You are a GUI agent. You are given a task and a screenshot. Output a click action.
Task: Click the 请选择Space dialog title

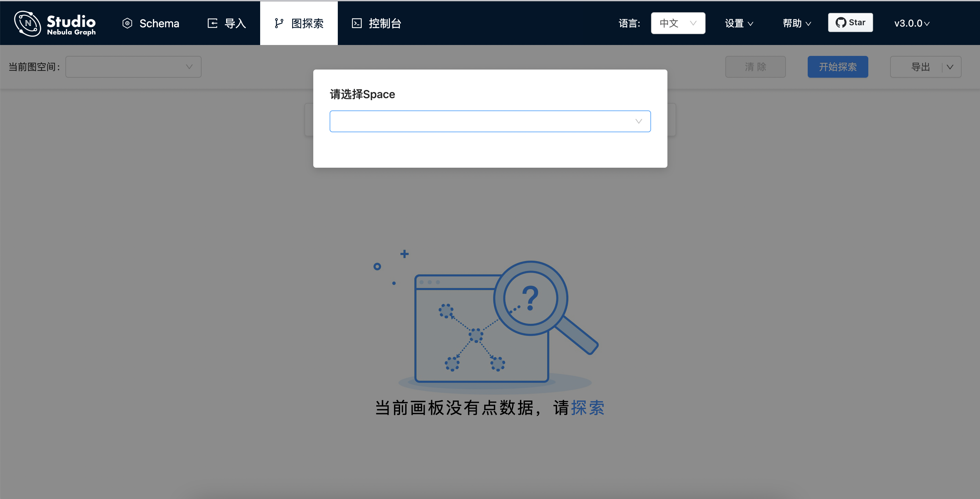(362, 94)
